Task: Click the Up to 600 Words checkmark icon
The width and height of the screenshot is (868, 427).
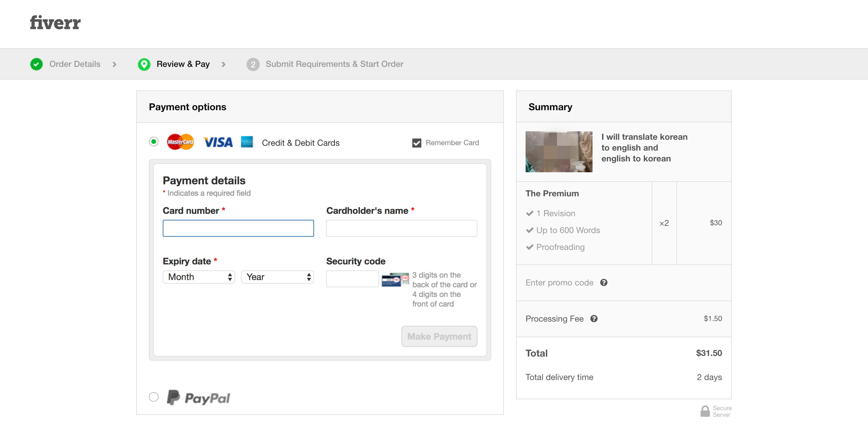Action: (x=530, y=230)
